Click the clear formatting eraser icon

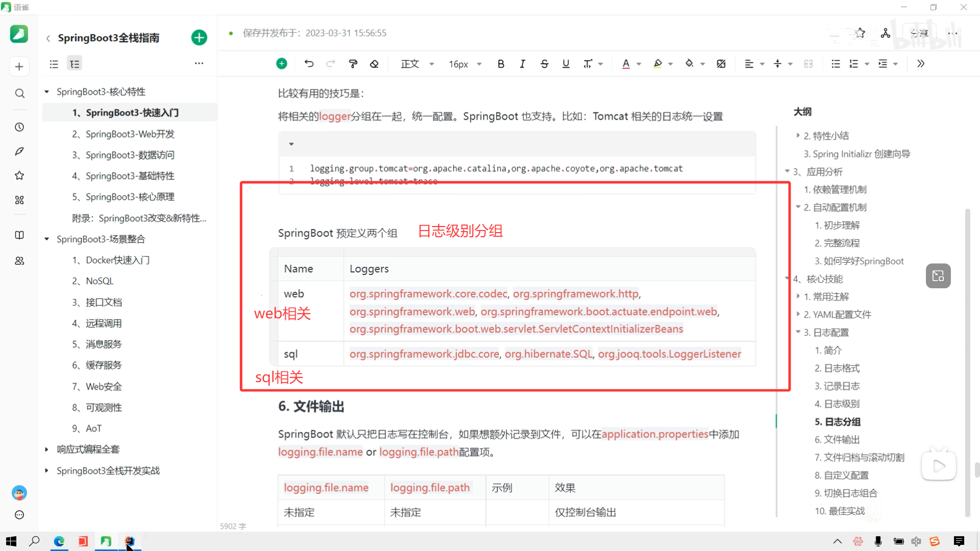(374, 64)
